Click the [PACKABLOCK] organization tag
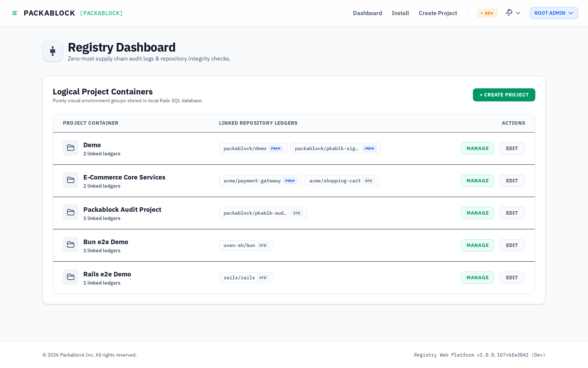 point(101,13)
